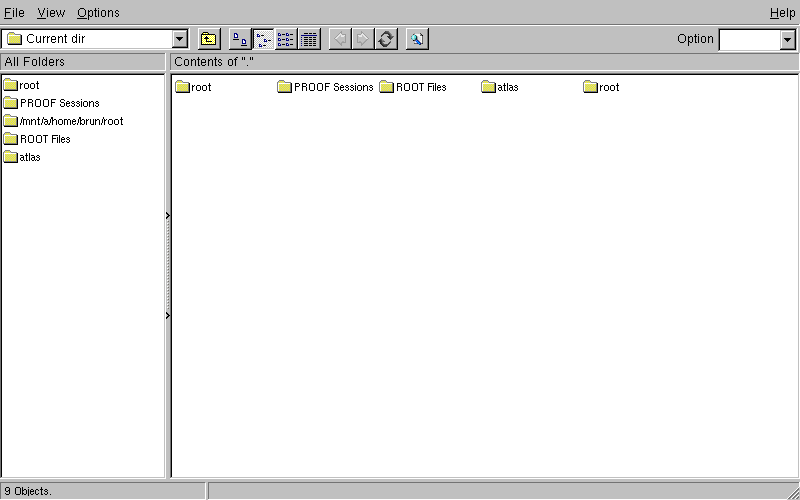Click inside the Option text field
The height and width of the screenshot is (500, 800).
748,39
